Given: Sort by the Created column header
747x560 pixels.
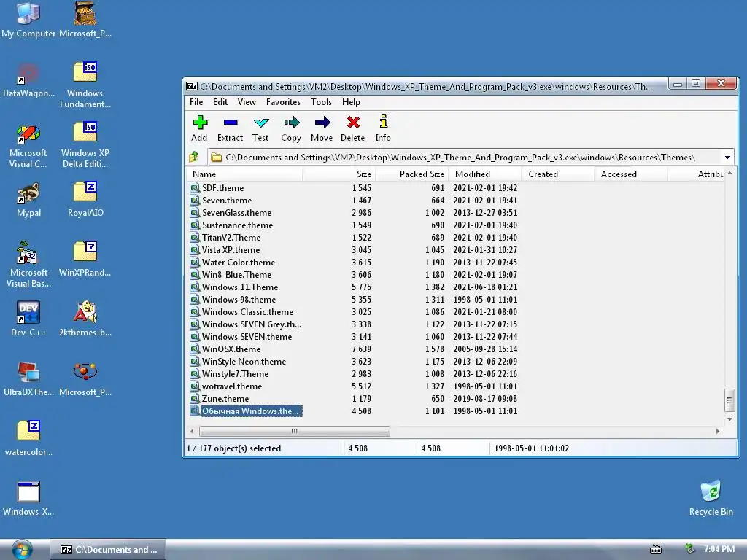Looking at the screenshot, I should (x=558, y=174).
